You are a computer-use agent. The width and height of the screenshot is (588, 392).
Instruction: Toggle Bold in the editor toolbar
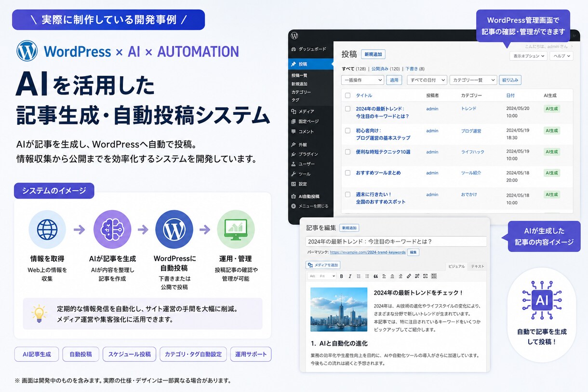(341, 276)
